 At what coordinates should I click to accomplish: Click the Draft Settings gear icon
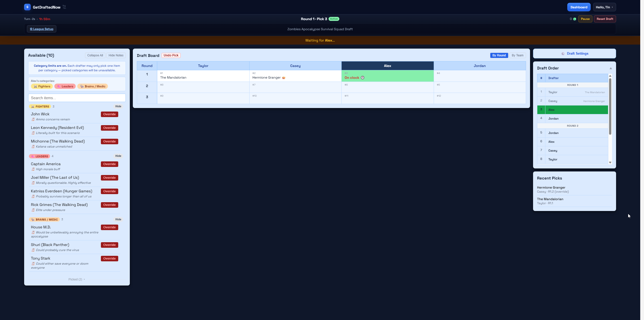pos(563,54)
